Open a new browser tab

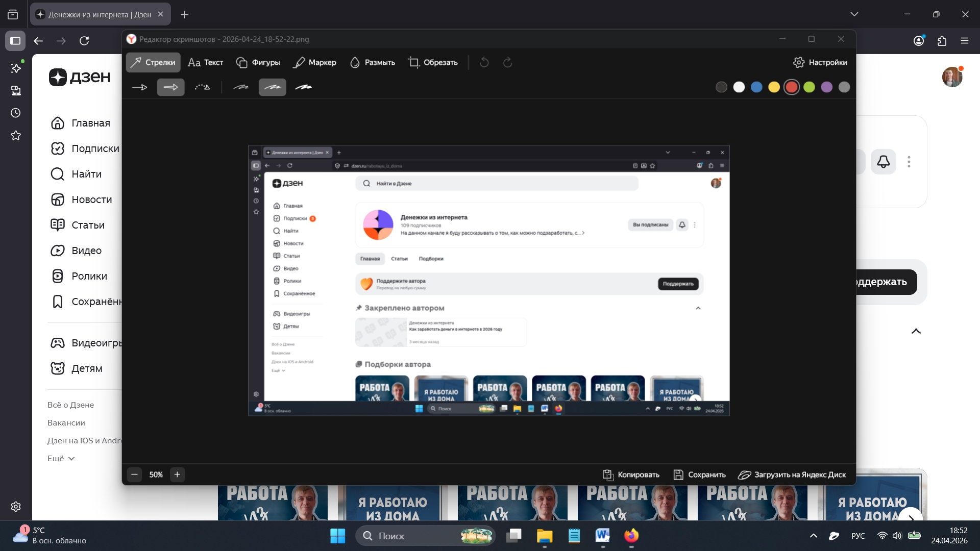184,14
